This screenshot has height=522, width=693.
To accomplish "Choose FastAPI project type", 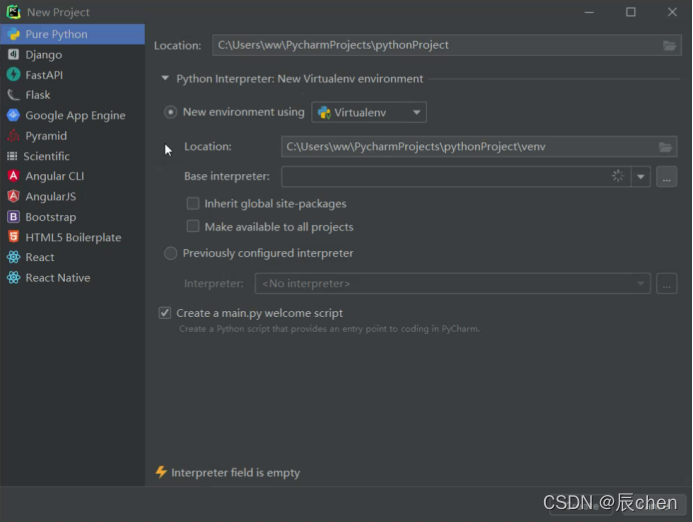I will pyautogui.click(x=72, y=75).
